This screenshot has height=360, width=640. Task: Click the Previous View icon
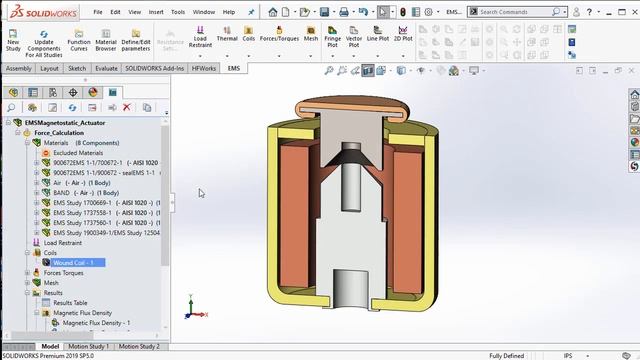355,71
